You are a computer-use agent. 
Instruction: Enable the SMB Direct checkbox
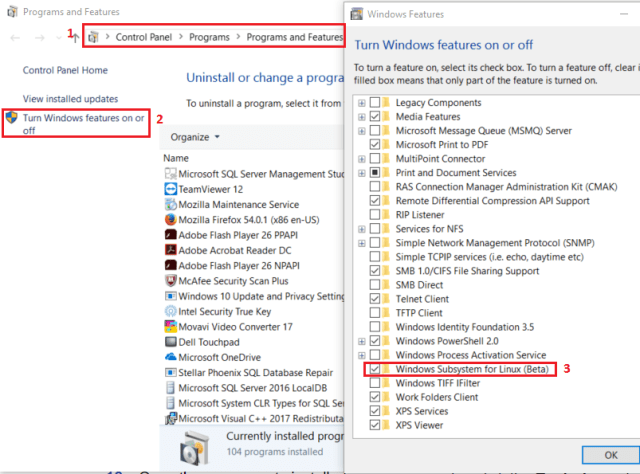tap(375, 284)
